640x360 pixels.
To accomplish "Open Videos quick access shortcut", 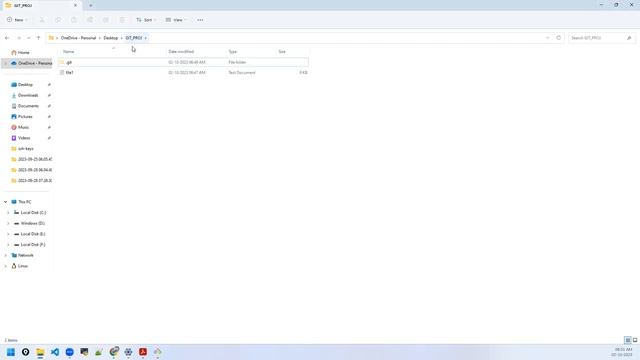I will pyautogui.click(x=24, y=138).
